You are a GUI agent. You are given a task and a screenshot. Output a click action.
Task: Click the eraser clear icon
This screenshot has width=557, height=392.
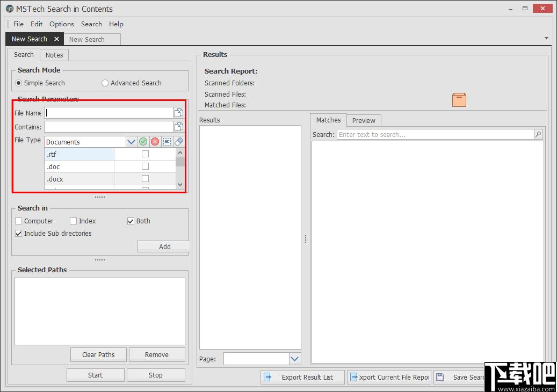pyautogui.click(x=179, y=142)
